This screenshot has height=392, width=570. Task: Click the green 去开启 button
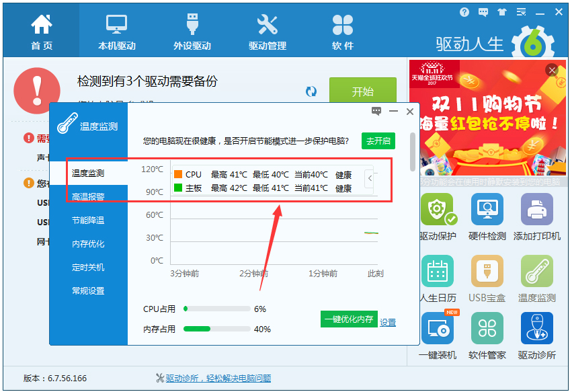378,141
